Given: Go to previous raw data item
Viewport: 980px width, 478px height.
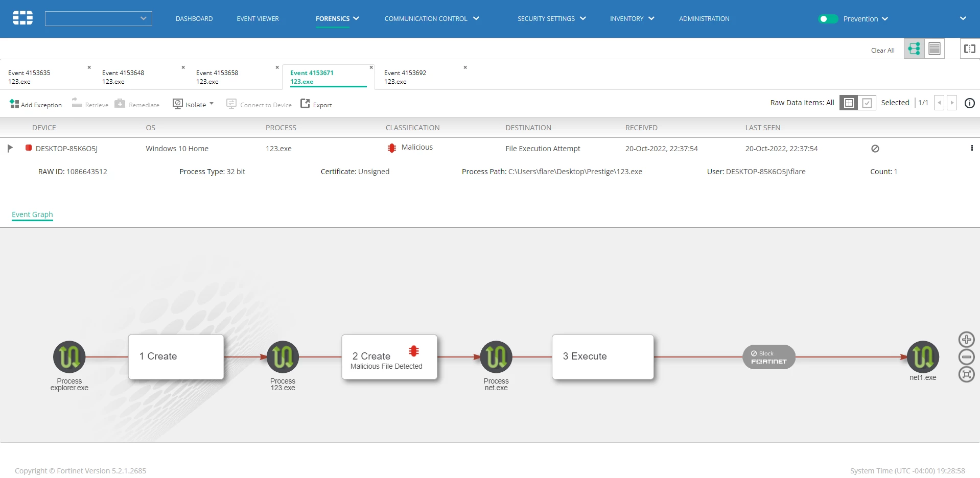Looking at the screenshot, I should 939,103.
